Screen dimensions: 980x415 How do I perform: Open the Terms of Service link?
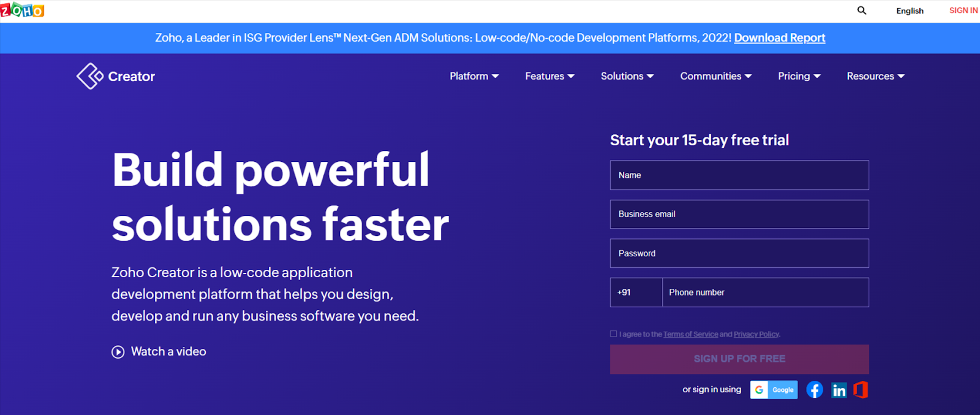pos(690,334)
